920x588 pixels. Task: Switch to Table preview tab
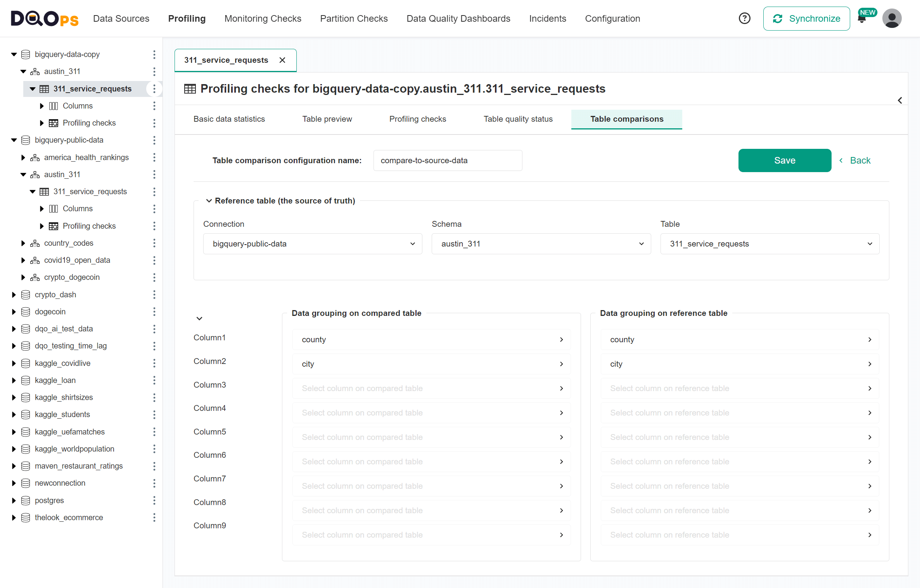click(327, 119)
